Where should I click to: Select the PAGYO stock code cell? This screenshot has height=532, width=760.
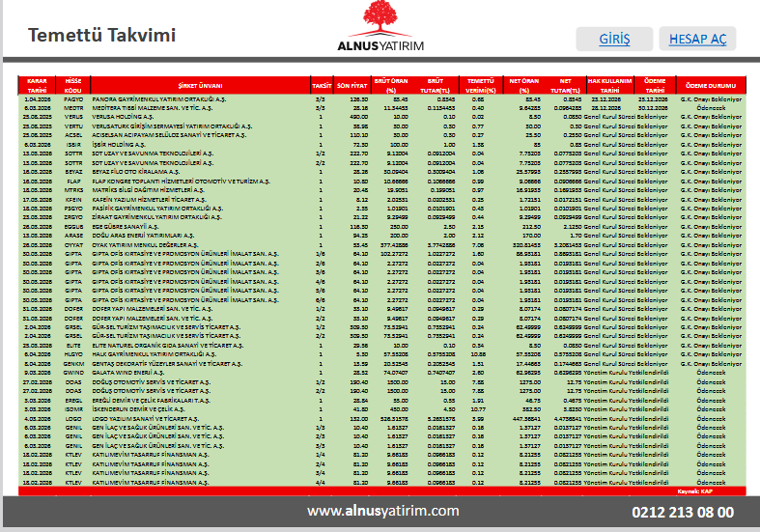73,99
